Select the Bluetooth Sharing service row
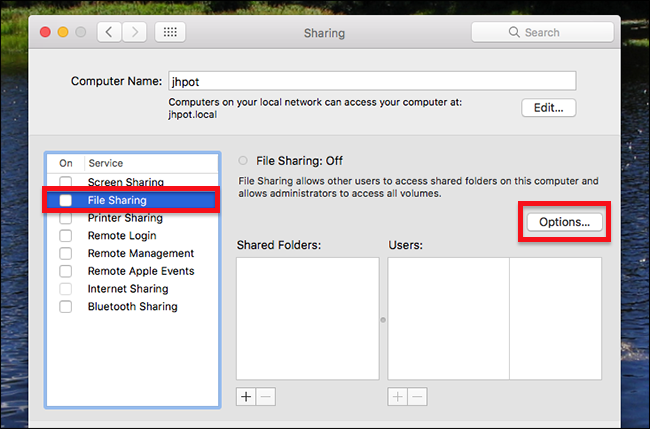The width and height of the screenshot is (650, 429). (132, 307)
